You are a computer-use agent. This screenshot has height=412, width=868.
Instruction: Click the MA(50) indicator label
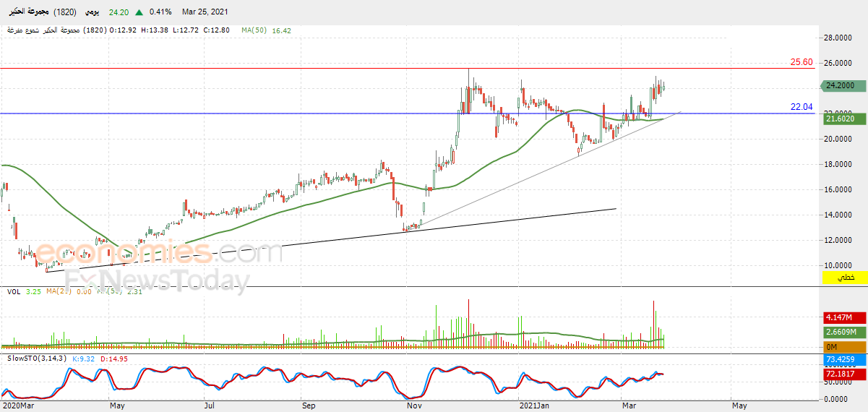pos(255,31)
